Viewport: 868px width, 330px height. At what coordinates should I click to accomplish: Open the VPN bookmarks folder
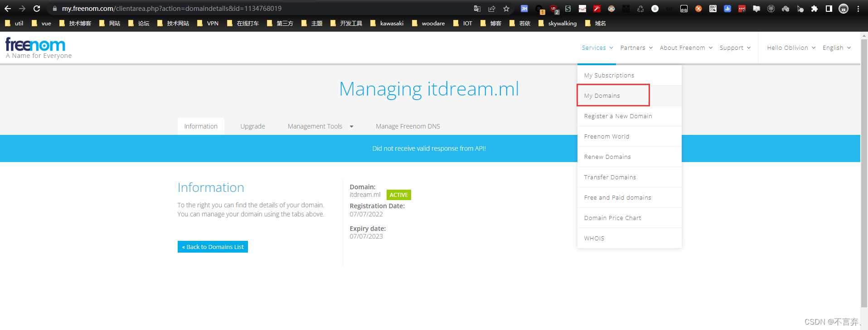tap(208, 23)
